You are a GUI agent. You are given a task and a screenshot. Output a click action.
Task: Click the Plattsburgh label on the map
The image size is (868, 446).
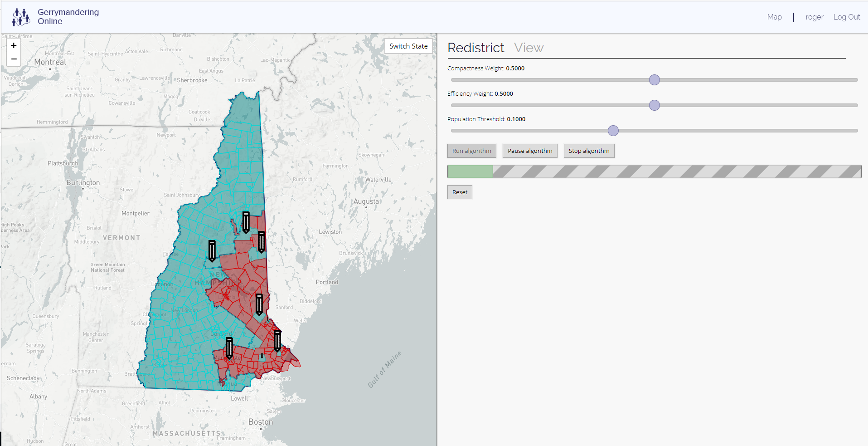63,163
